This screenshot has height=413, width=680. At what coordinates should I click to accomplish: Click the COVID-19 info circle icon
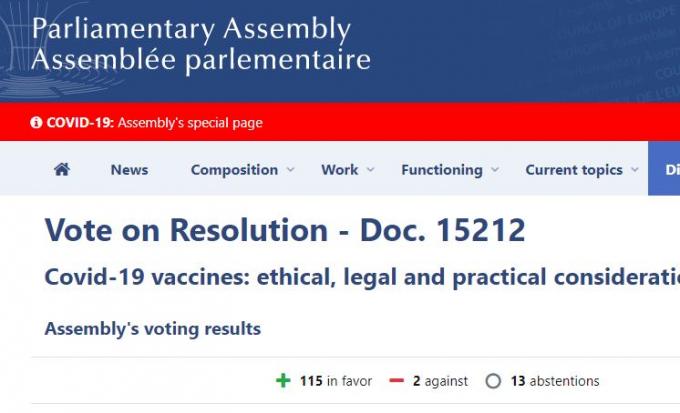(37, 123)
